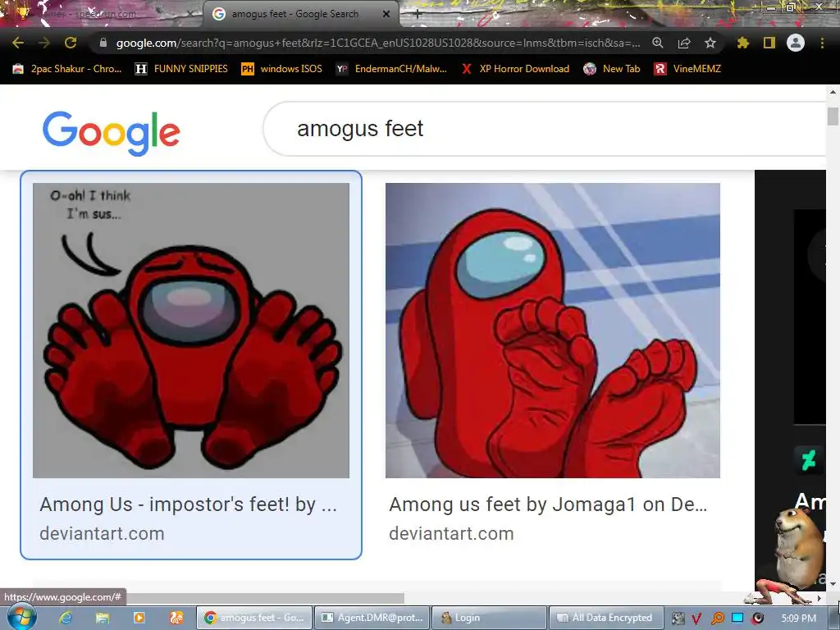Open a new tab with the plus button
The image size is (840, 630).
pos(417,14)
